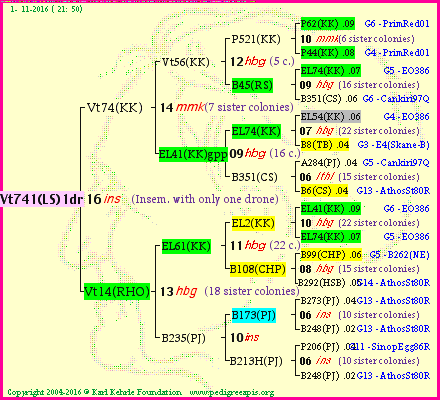Open the Vt74(KK) node
This screenshot has width=440, height=400.
115,107
